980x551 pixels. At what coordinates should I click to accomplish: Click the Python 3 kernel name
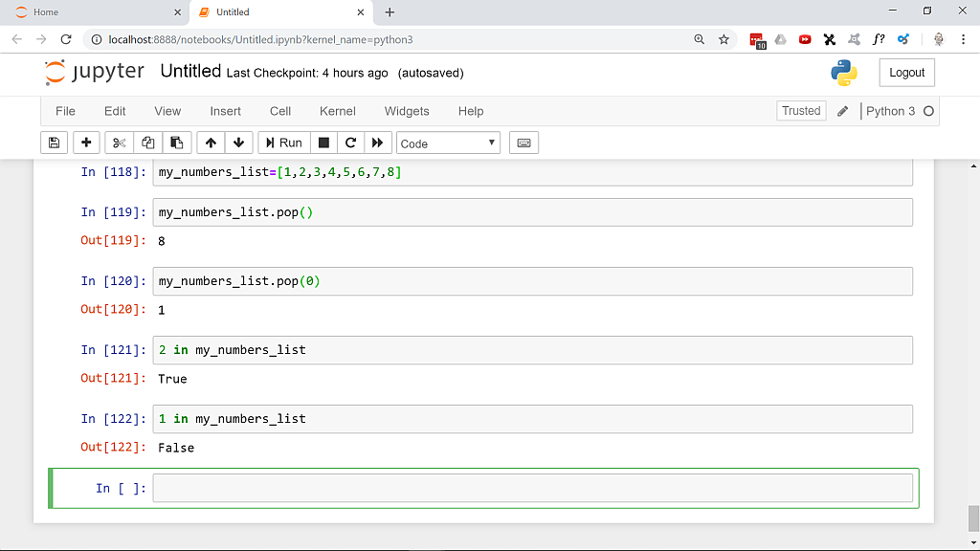(890, 111)
